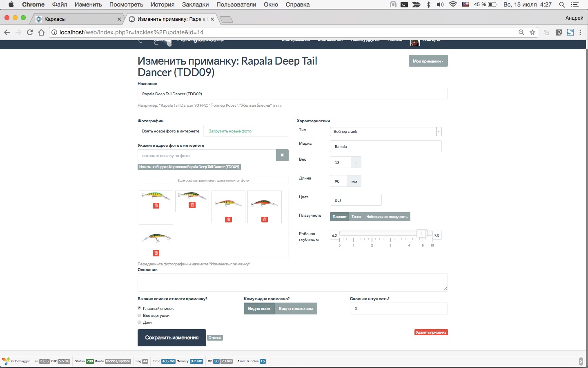Screen dimensions: 588x368
Task: Click the user avatar in site navbar
Action: (x=415, y=43)
